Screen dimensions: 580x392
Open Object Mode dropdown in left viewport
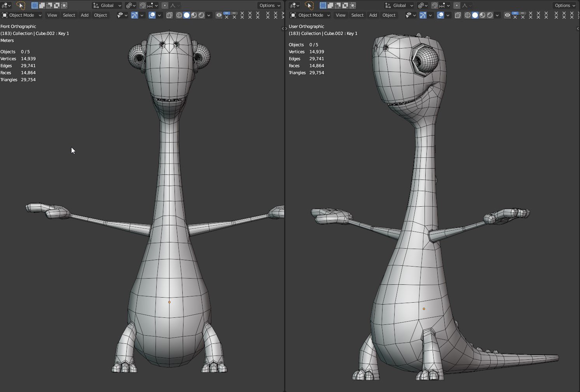(x=22, y=15)
